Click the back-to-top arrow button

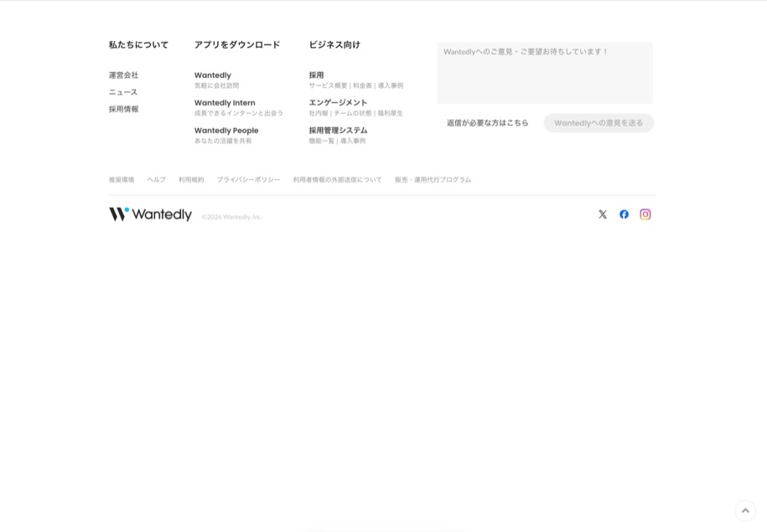pyautogui.click(x=745, y=510)
